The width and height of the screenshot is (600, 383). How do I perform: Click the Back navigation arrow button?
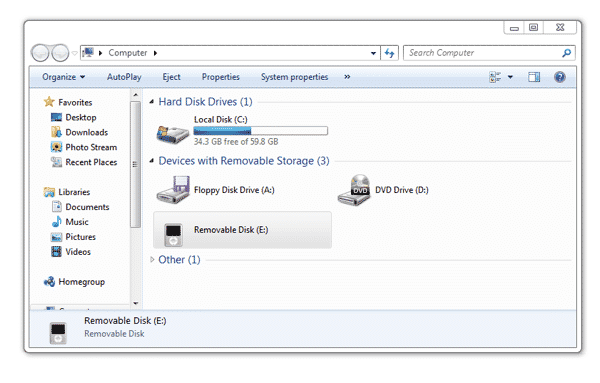pyautogui.click(x=40, y=53)
